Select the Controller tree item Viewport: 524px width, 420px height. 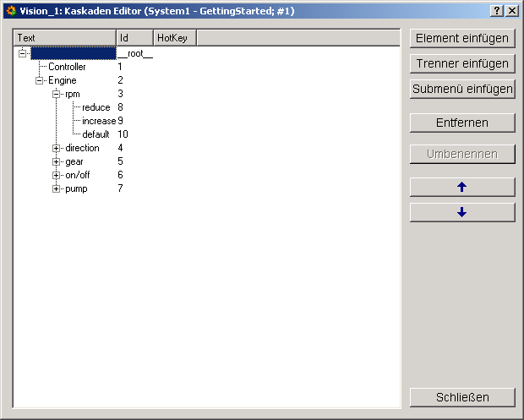67,67
